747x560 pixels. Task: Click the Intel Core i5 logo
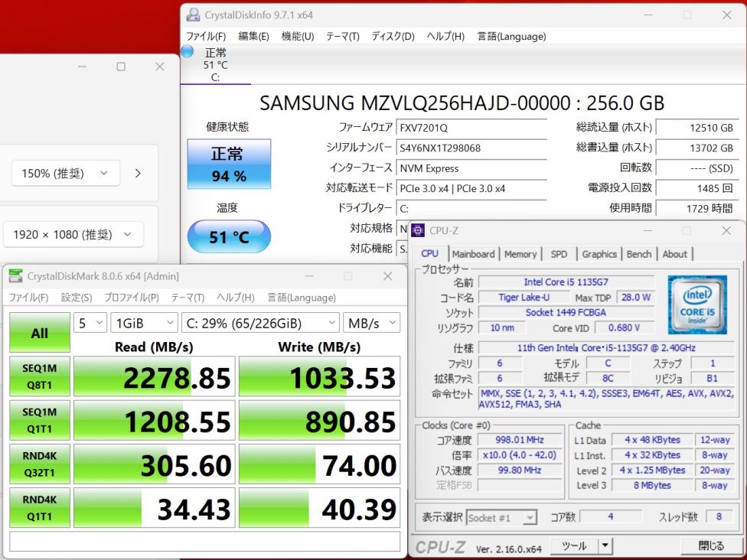tap(697, 304)
